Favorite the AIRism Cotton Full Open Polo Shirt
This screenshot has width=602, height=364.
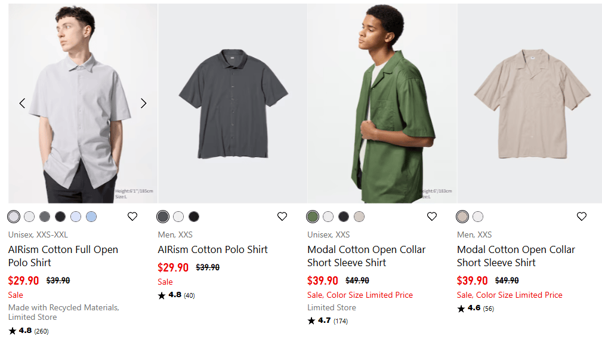(132, 217)
